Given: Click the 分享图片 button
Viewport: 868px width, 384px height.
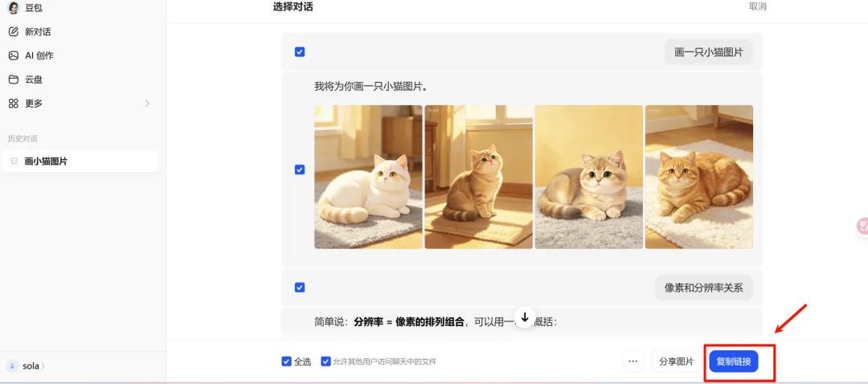Looking at the screenshot, I should pos(676,362).
